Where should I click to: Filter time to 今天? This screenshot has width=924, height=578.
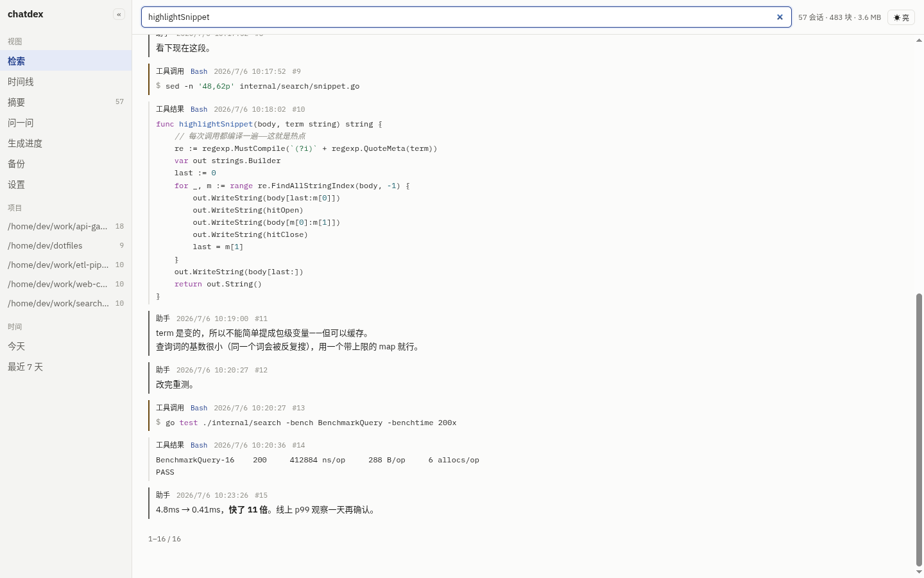point(65,346)
